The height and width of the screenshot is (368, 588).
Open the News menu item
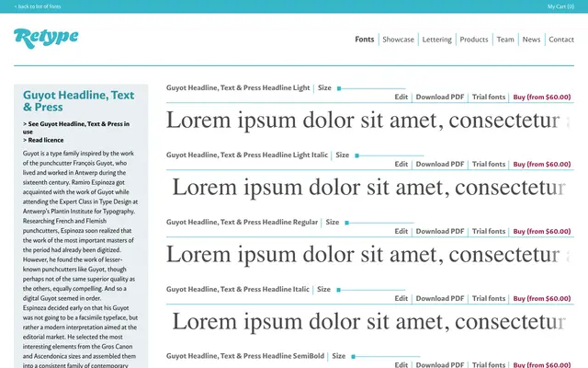point(531,40)
